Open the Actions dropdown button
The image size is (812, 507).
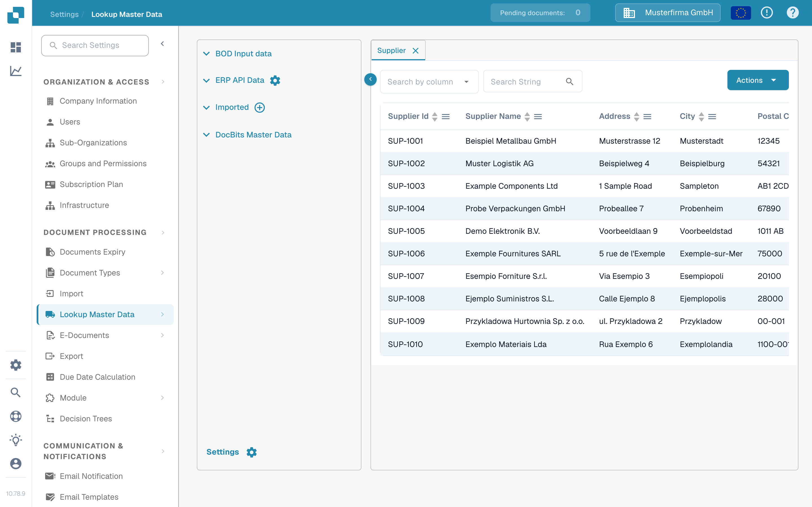758,80
